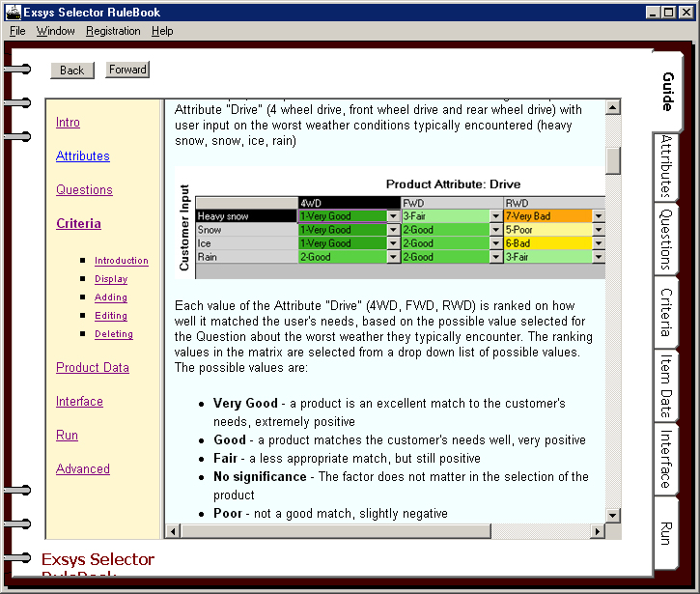Expand the Heavy snow FWD ranking dropdown
This screenshot has height=594, width=700.
click(496, 216)
